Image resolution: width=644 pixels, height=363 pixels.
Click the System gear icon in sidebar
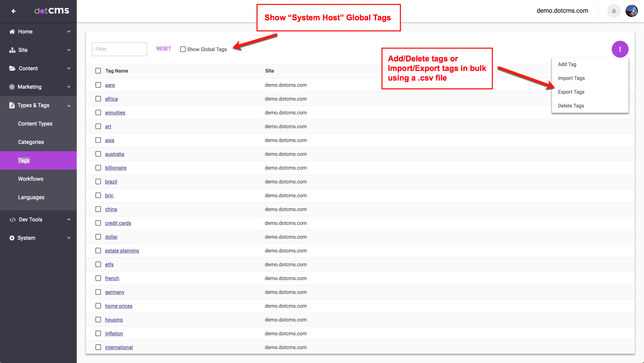12,238
